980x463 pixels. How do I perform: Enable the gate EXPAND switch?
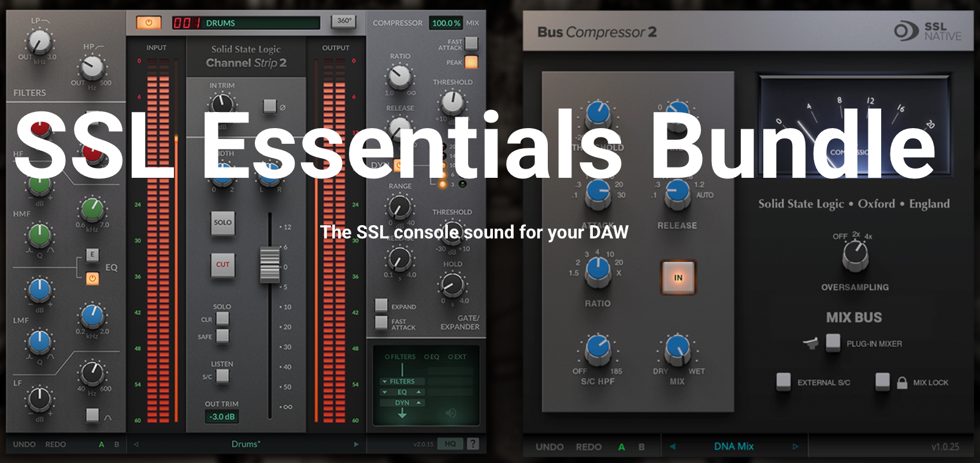pos(381,305)
